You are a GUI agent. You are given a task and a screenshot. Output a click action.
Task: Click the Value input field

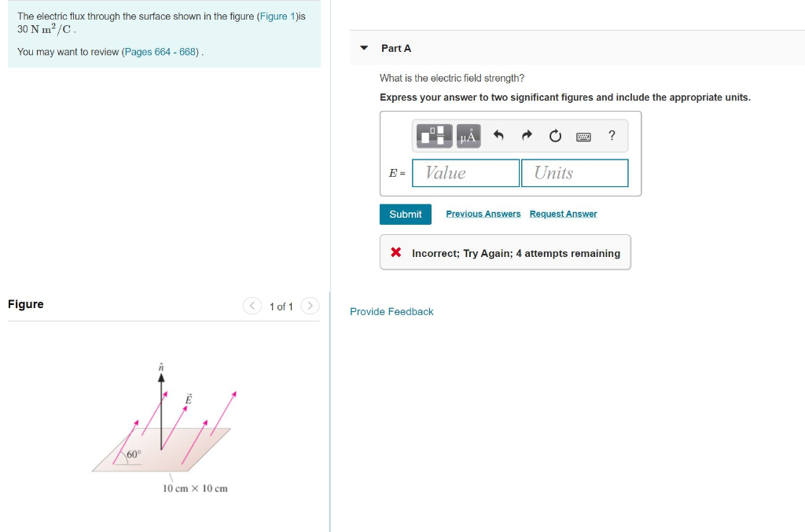tap(465, 173)
